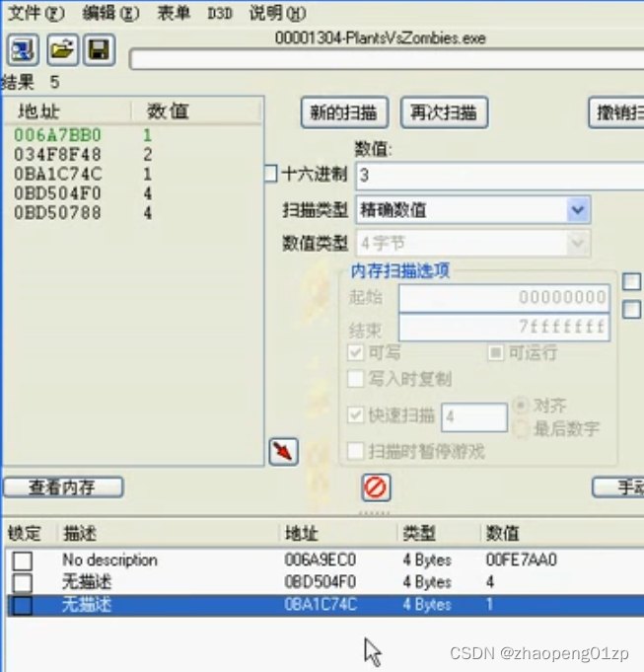The height and width of the screenshot is (672, 644).
Task: Click the red no-entry clear list icon
Action: 376,487
